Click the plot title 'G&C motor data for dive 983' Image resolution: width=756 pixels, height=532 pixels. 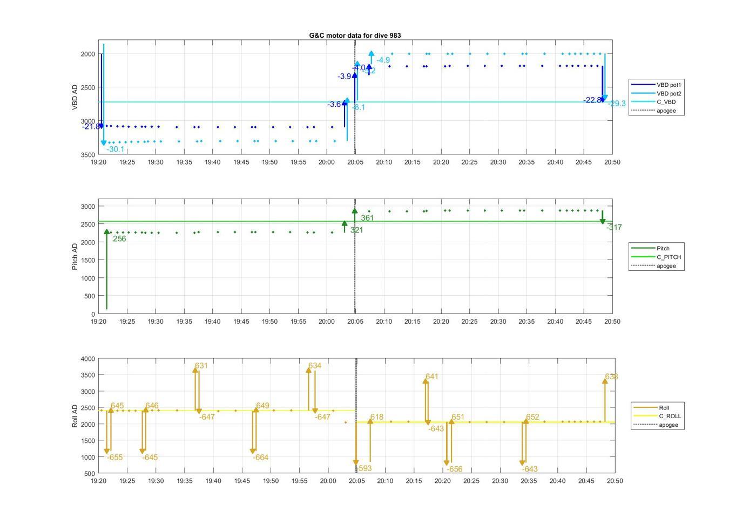point(355,35)
